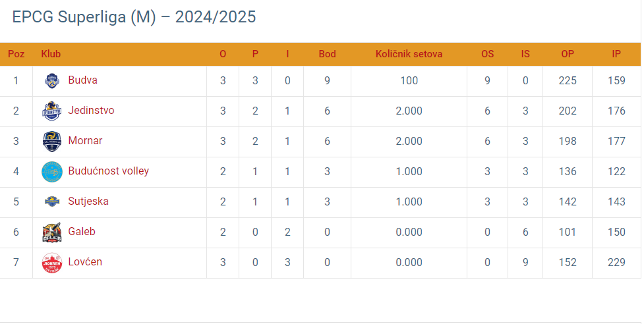This screenshot has height=324, width=644.
Task: Click the Budućnost volley round logo
Action: coord(52,172)
